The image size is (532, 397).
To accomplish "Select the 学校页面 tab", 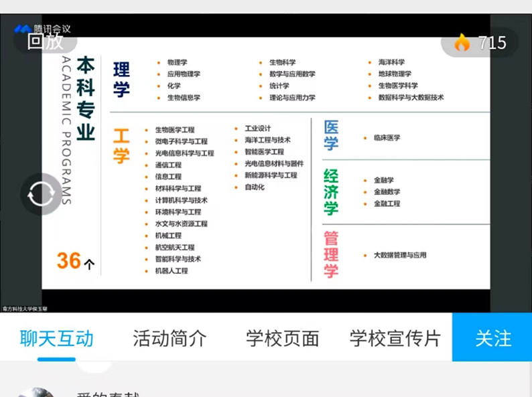I will point(282,338).
